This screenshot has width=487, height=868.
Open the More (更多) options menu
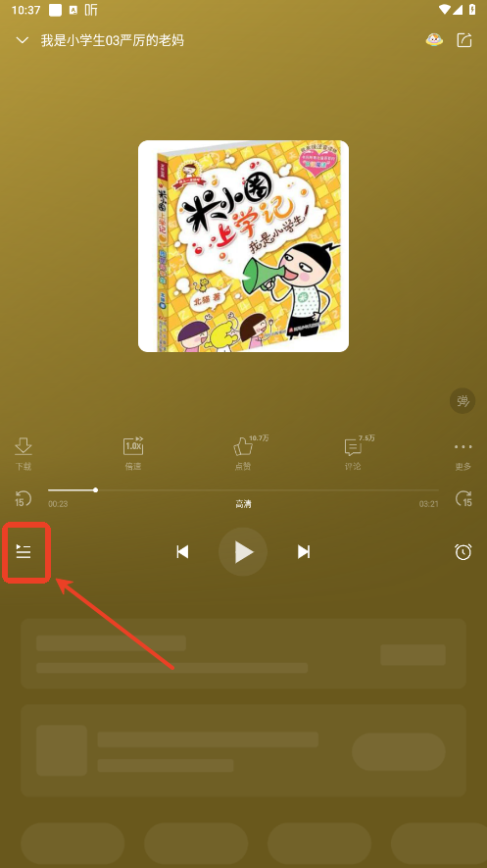(x=463, y=455)
